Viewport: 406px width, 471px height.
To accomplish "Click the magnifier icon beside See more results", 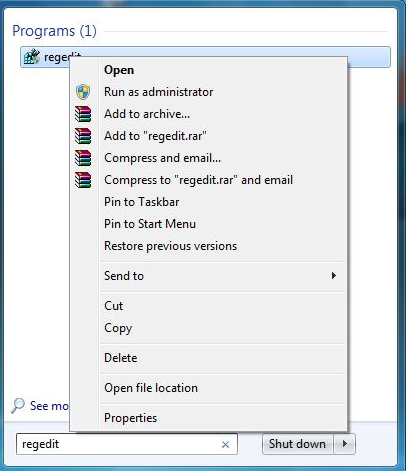I will click(x=18, y=405).
